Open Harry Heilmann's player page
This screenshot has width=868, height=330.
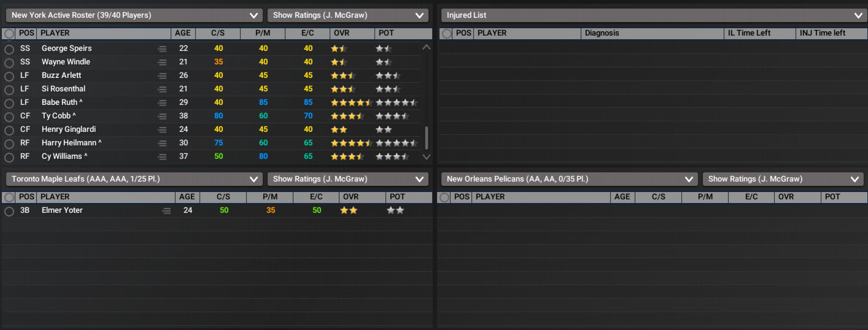(x=69, y=143)
